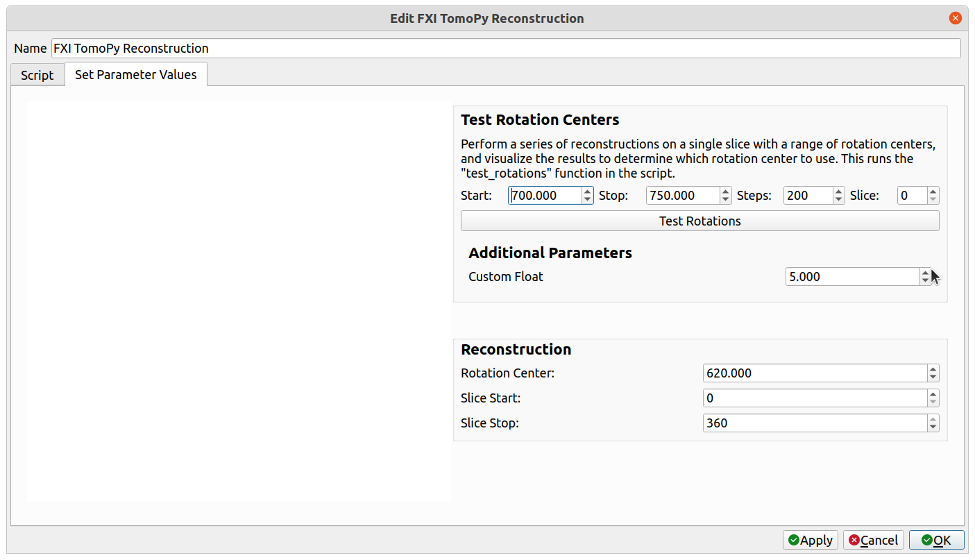
Task: Click the Cancel button
Action: point(874,540)
